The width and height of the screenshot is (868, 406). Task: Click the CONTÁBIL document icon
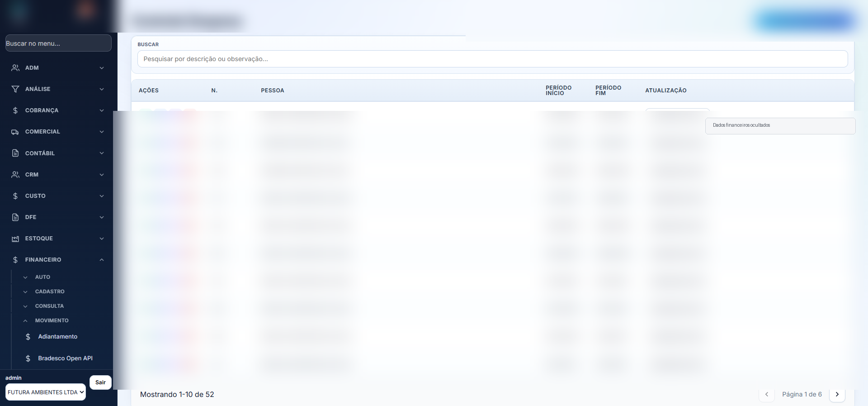click(15, 153)
